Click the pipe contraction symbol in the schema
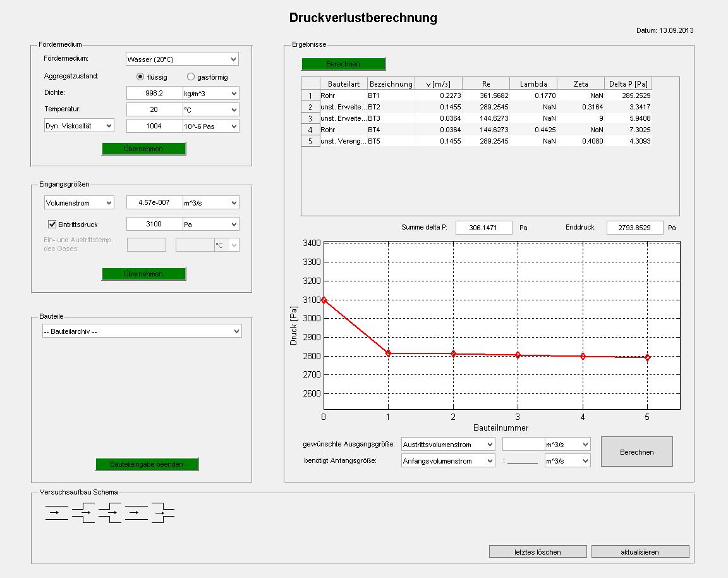This screenshot has width=728, height=578. (162, 512)
